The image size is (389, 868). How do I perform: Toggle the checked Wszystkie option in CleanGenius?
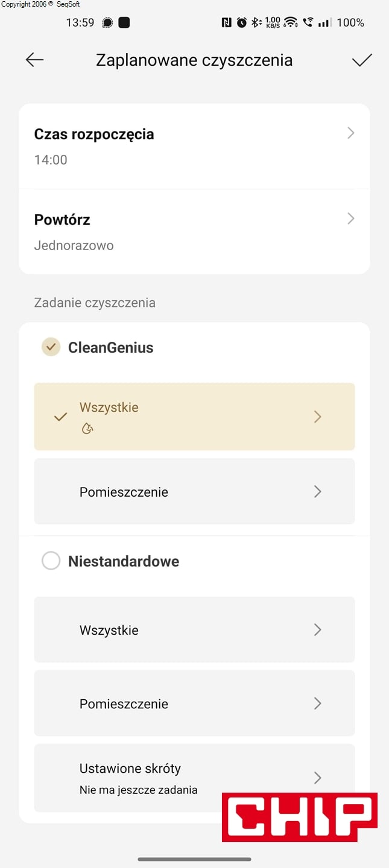pos(60,417)
